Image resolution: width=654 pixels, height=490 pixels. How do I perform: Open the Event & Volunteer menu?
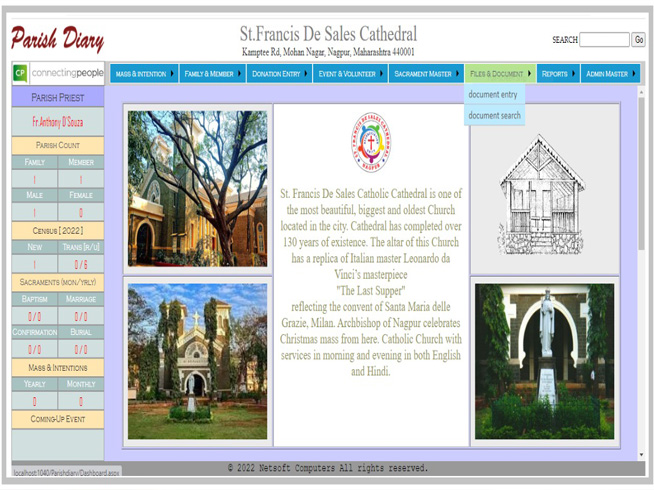point(350,74)
